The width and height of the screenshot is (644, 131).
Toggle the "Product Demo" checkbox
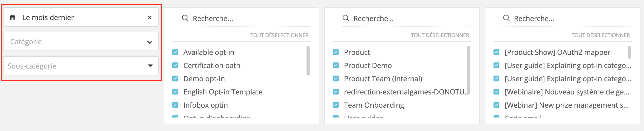[336, 65]
